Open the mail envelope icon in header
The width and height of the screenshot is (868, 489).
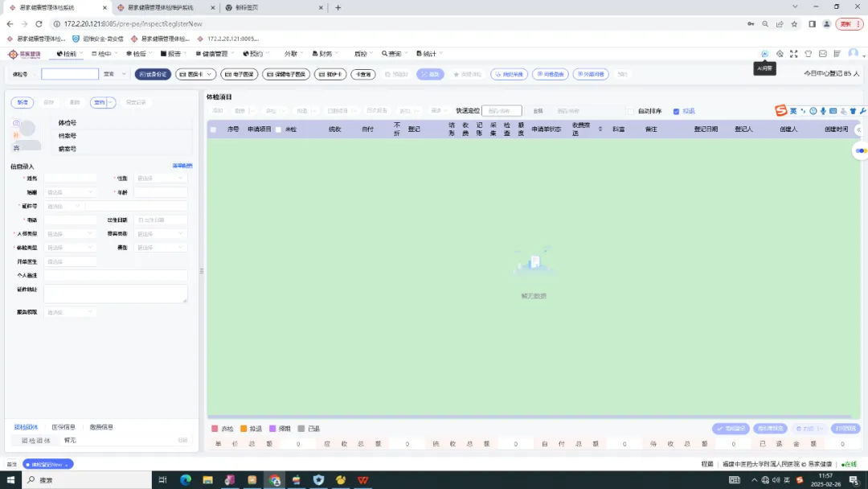[x=822, y=54]
